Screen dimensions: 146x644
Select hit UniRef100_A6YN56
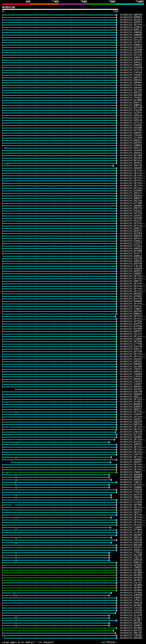pyautogui.click(x=131, y=572)
